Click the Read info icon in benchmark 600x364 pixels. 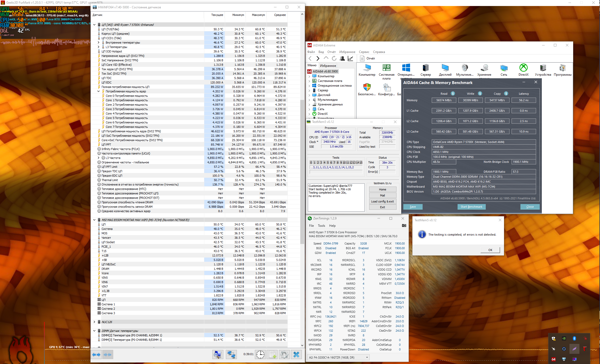pos(453,94)
